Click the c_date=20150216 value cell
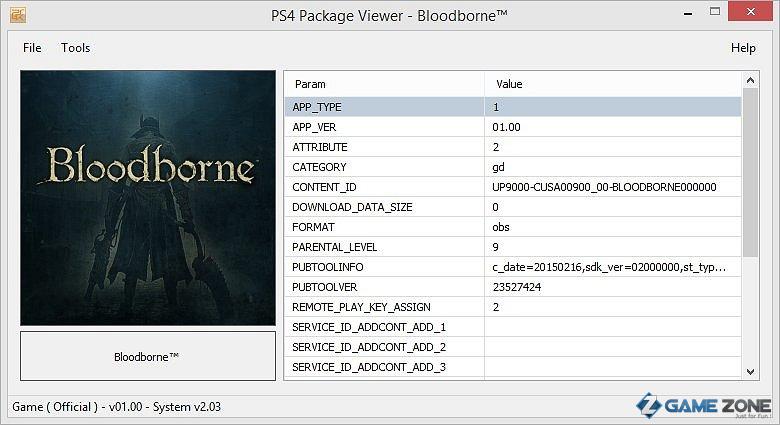This screenshot has width=780, height=425. click(x=613, y=267)
